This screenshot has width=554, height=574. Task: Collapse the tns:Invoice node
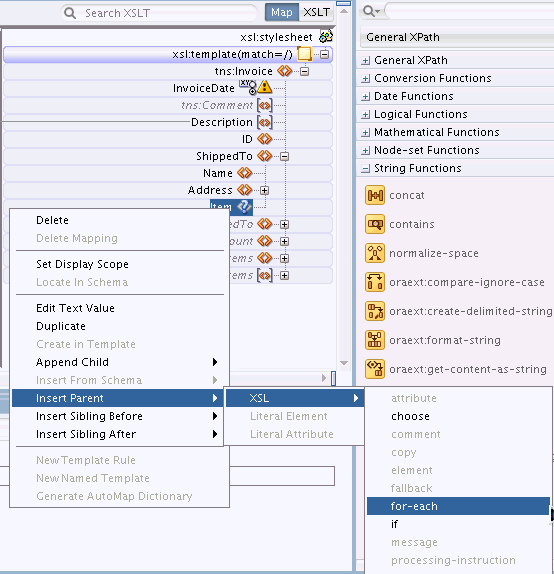304,71
